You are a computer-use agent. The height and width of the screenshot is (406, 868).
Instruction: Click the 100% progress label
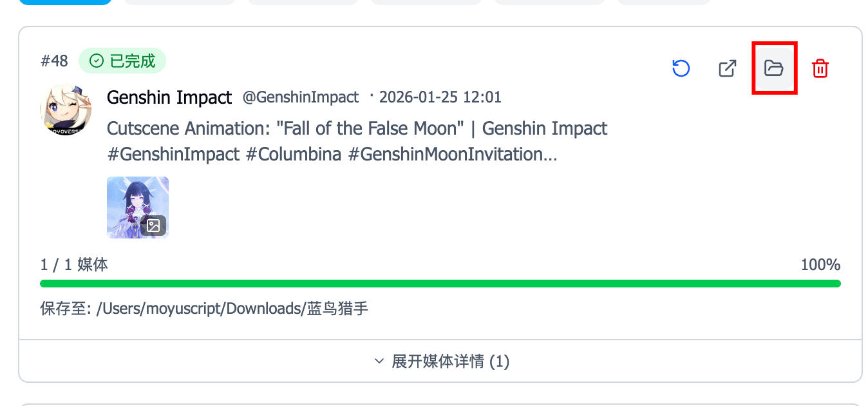[820, 265]
